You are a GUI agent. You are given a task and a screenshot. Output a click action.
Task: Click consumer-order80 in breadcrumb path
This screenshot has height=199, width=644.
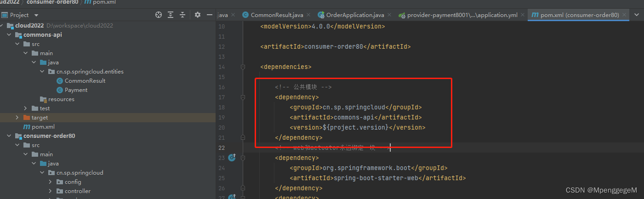pos(52,2)
